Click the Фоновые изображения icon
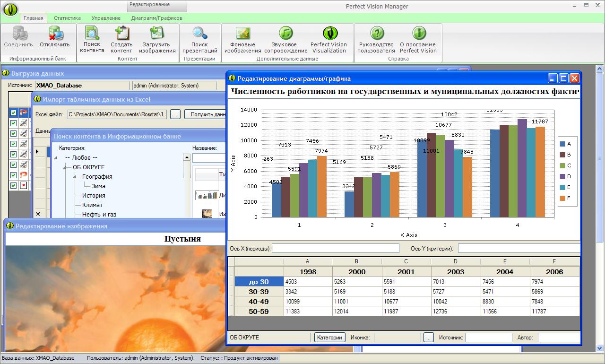The image size is (605, 364). (242, 34)
